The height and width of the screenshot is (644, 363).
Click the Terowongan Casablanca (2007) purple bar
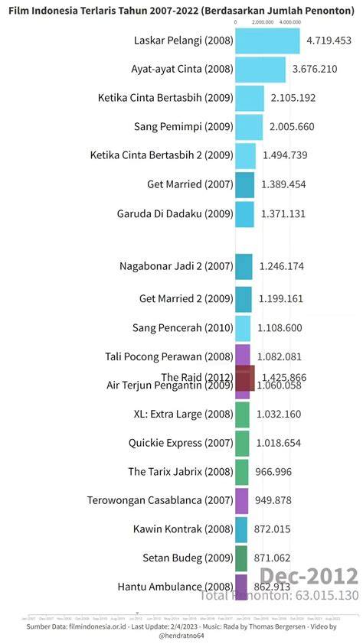click(x=242, y=501)
